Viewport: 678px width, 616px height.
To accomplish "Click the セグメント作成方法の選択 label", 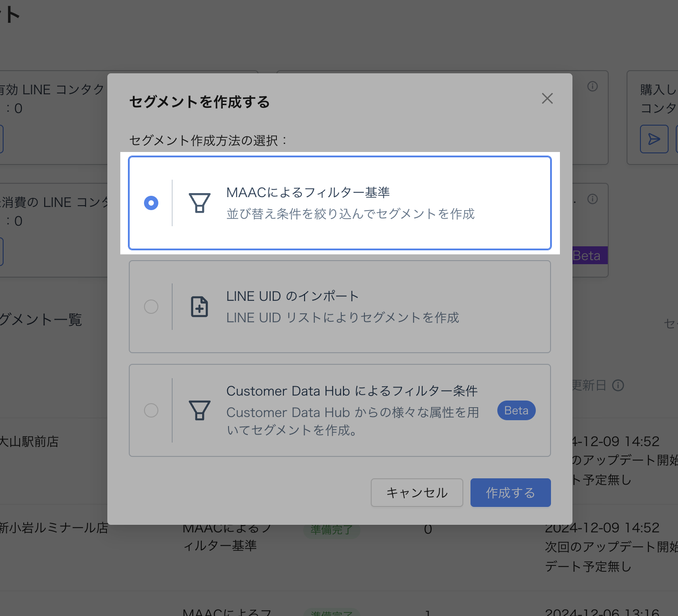I will pos(208,140).
